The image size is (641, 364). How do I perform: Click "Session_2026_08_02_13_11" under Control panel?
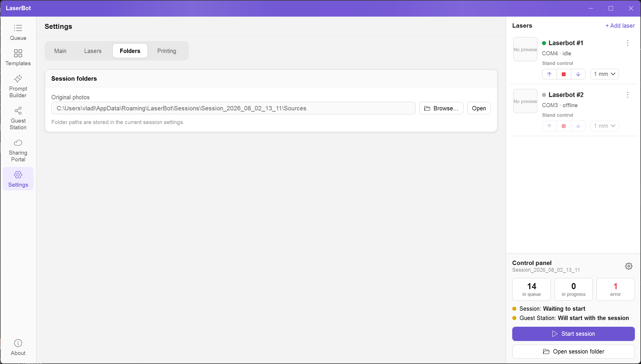546,270
